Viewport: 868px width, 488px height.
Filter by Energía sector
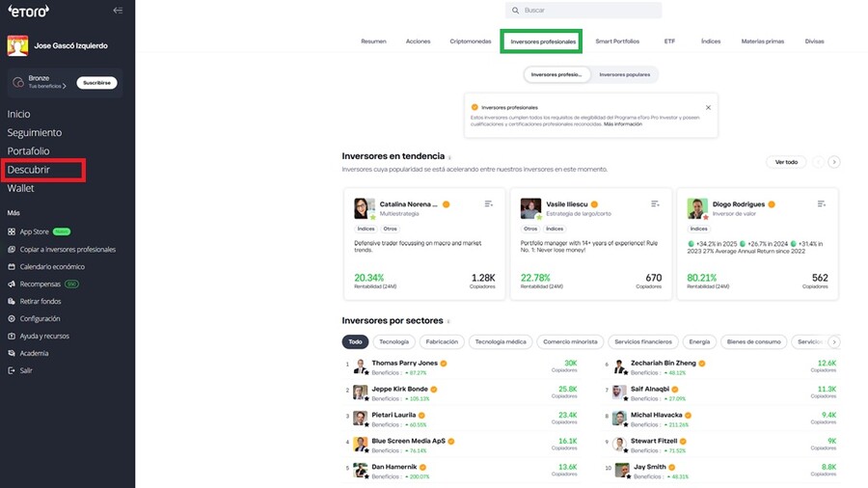(x=700, y=342)
